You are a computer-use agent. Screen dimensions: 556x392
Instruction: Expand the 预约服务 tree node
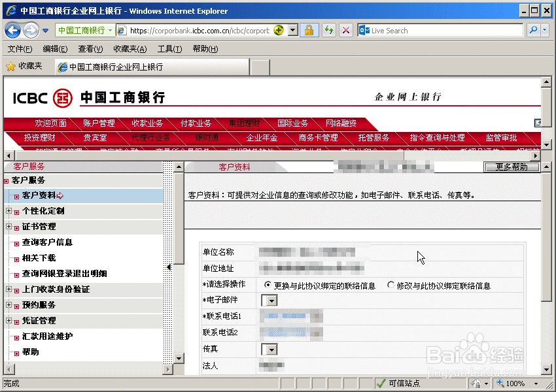point(9,305)
